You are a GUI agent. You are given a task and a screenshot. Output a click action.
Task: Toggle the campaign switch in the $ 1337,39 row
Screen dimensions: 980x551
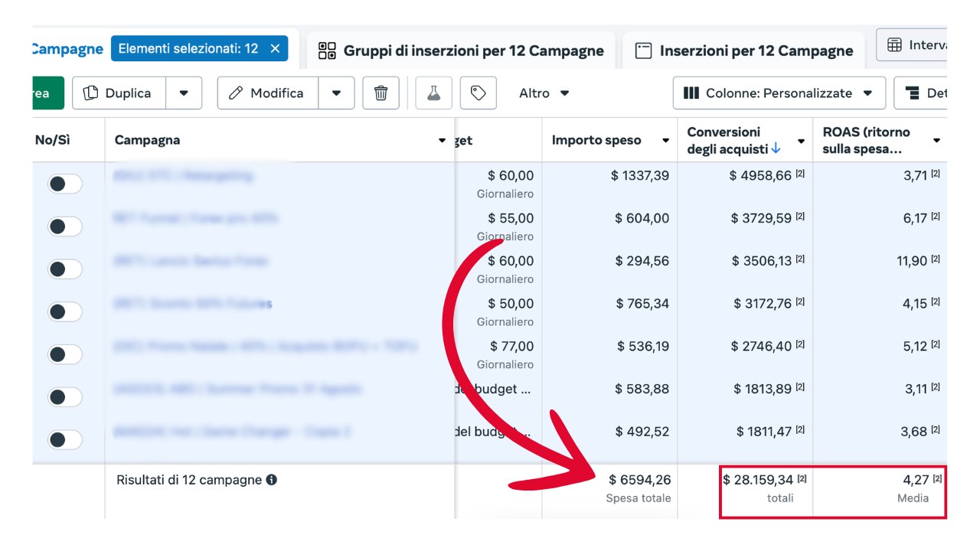(x=65, y=184)
